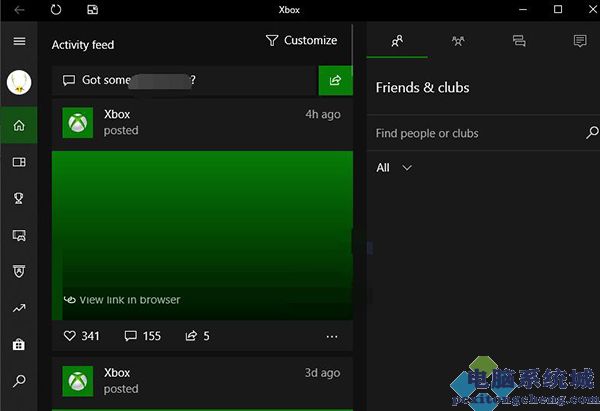Switch to the Messages tab icon
The height and width of the screenshot is (411, 600).
[519, 41]
